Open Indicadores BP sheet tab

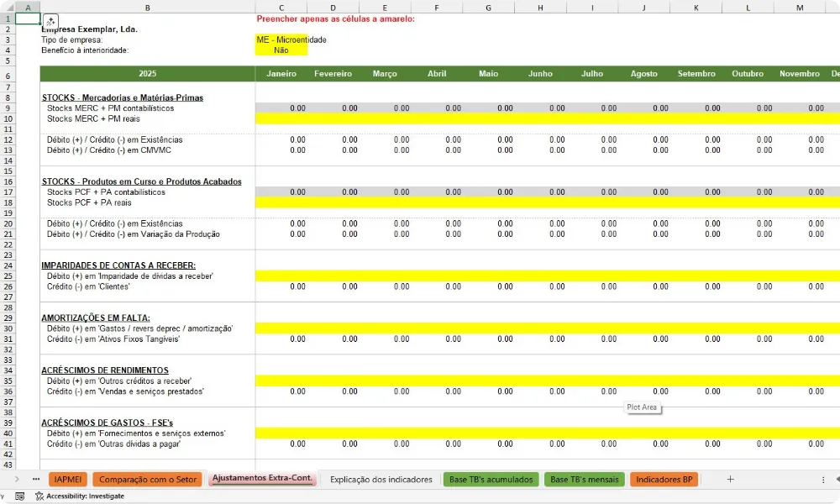[x=664, y=480]
